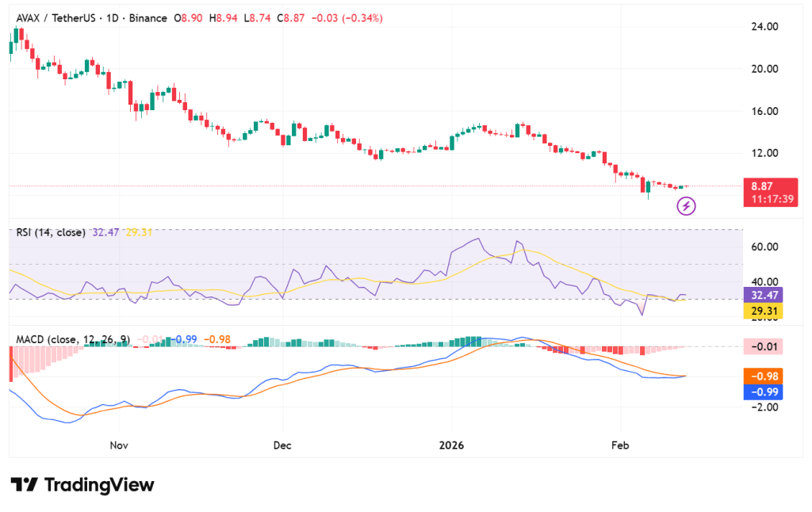Click the yellow 29.31 RSI axis label
Screen dimensions: 812x512
(764, 311)
